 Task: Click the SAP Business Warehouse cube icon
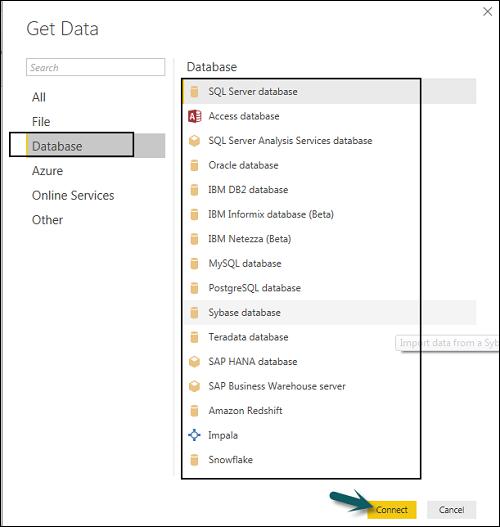click(x=194, y=386)
